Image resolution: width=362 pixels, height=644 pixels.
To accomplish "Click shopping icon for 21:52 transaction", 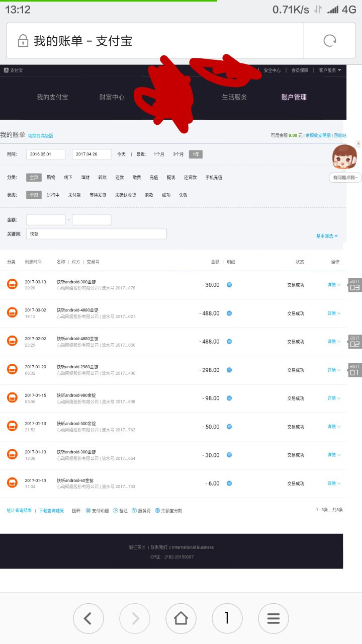I will [x=12, y=427].
